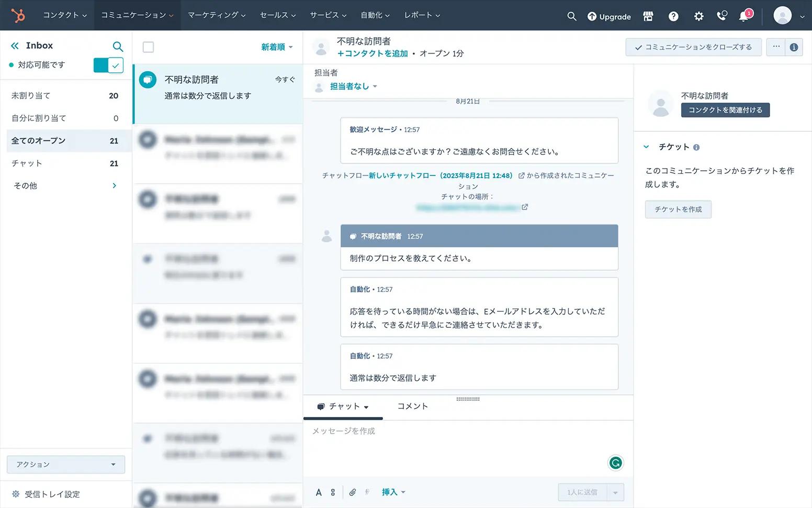Click the visitor avatar beside message
Image resolution: width=812 pixels, height=508 pixels.
326,236
